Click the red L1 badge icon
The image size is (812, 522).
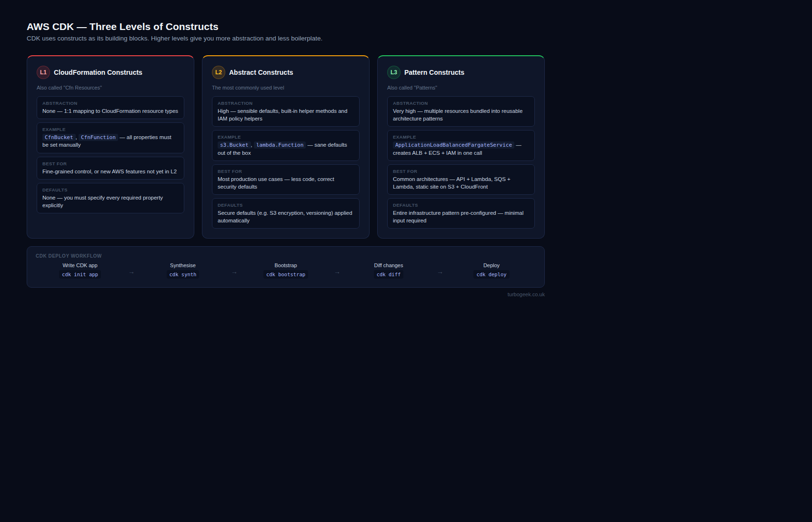point(43,72)
